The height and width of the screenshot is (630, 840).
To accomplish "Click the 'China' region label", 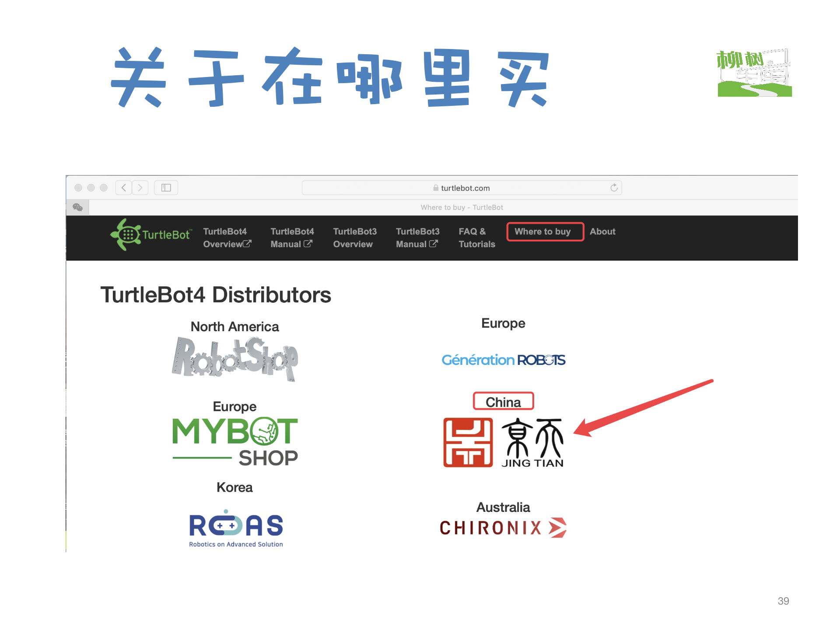I will [503, 402].
